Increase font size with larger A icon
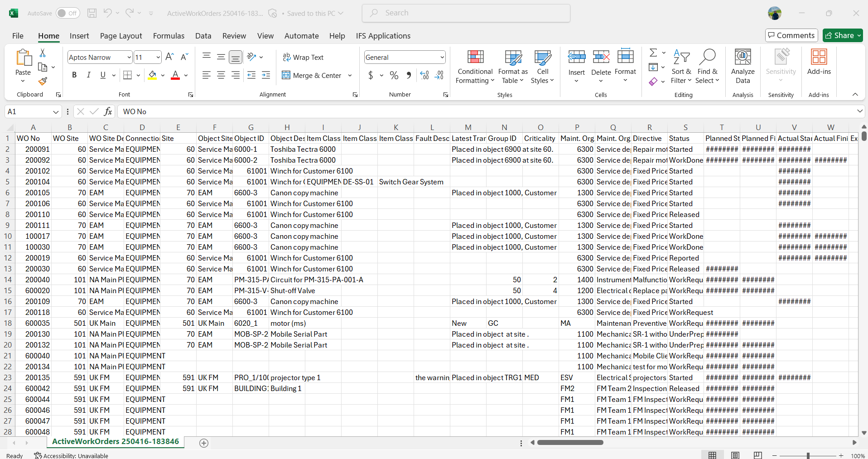The height and width of the screenshot is (459, 868). click(169, 57)
